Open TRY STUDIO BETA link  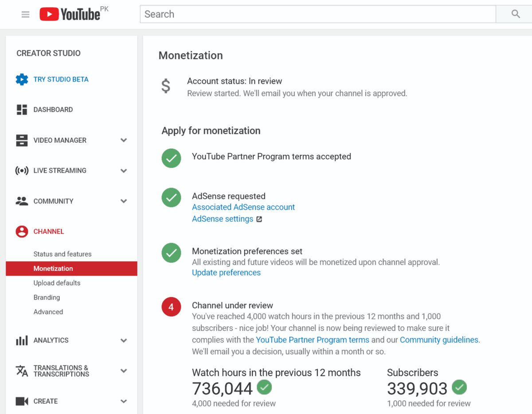click(x=61, y=79)
